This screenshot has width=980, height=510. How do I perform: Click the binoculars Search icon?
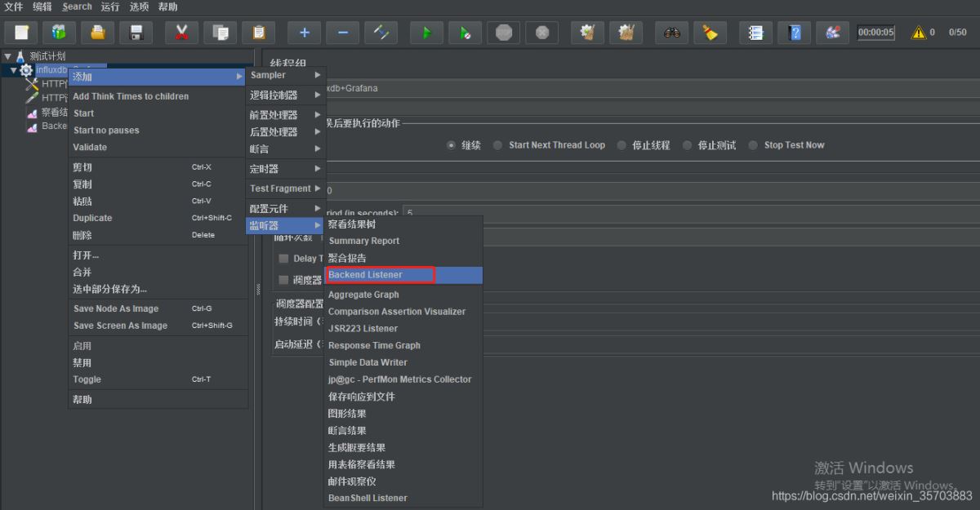(x=671, y=33)
